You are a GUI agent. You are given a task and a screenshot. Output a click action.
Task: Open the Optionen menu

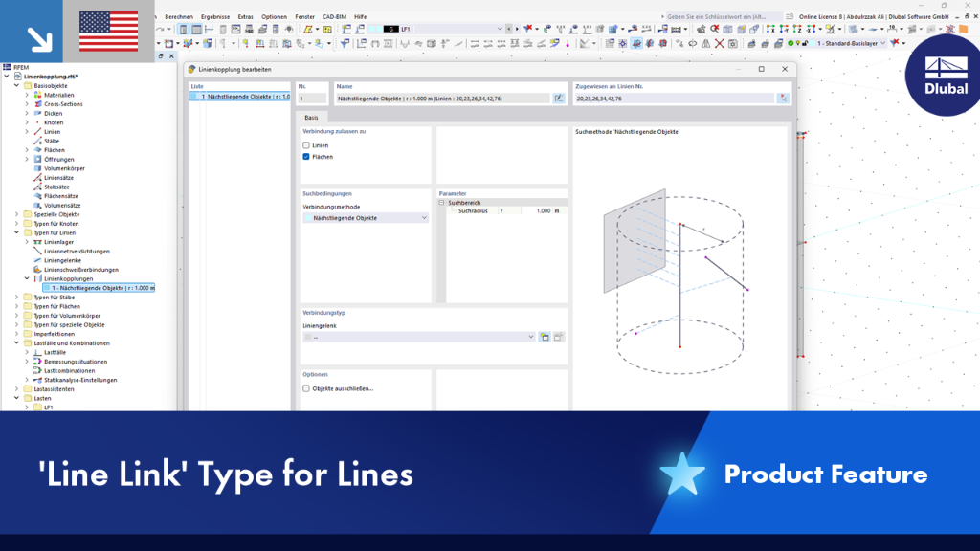(x=274, y=17)
